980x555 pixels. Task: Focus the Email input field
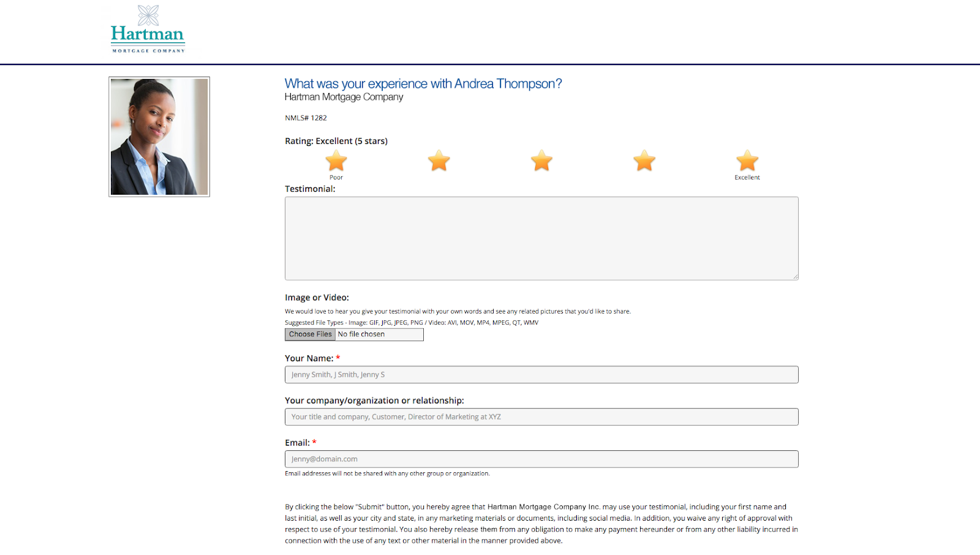coord(541,459)
